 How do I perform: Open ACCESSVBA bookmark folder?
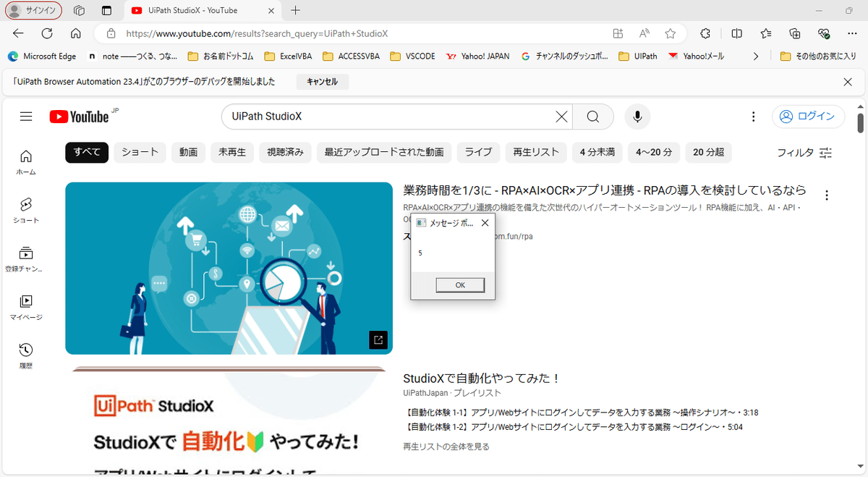click(352, 56)
